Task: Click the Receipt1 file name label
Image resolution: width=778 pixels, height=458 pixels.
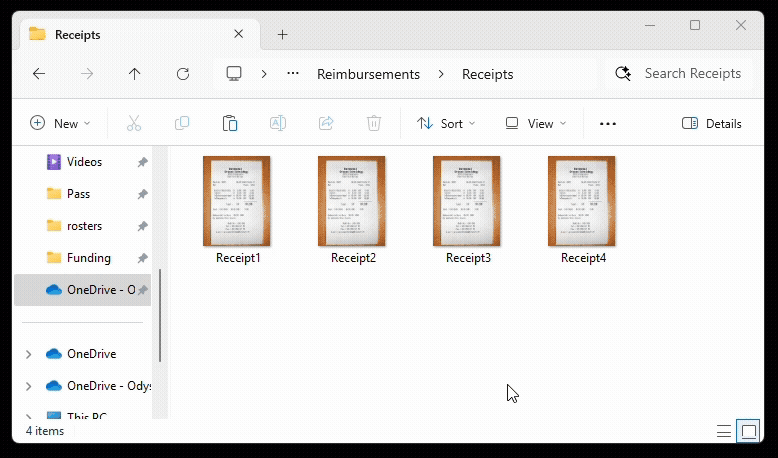Action: pos(238,258)
